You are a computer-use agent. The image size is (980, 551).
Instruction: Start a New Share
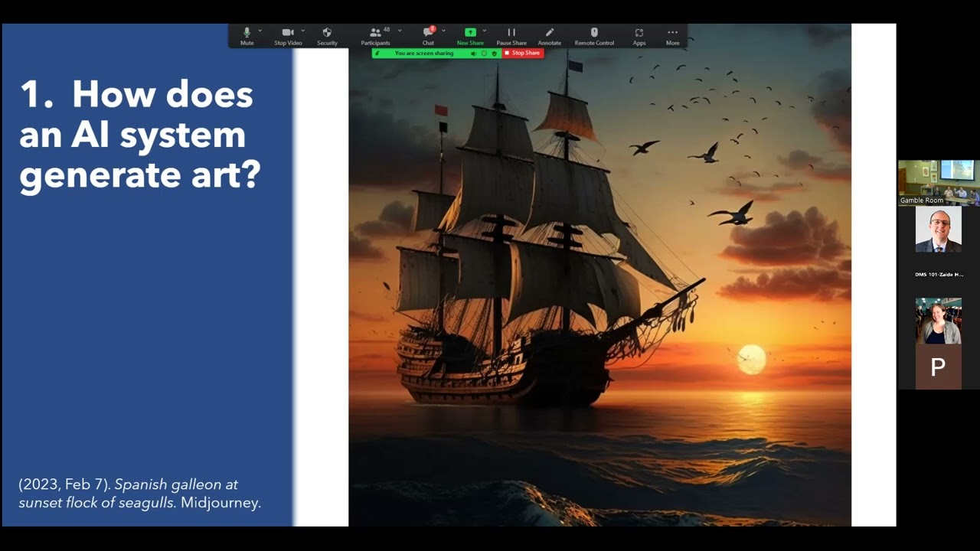tap(470, 36)
